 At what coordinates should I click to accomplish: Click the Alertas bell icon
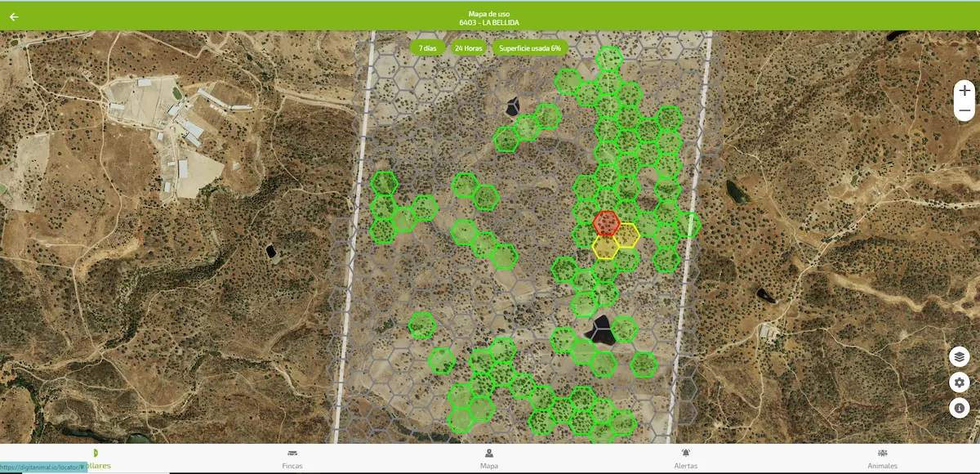point(685,453)
